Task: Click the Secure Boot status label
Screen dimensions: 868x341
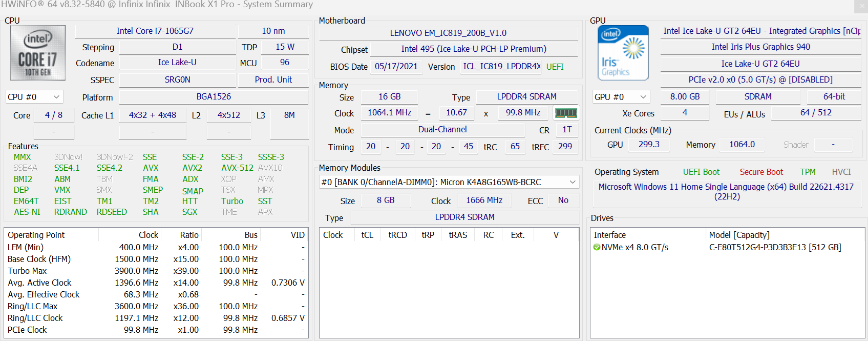Action: (761, 172)
